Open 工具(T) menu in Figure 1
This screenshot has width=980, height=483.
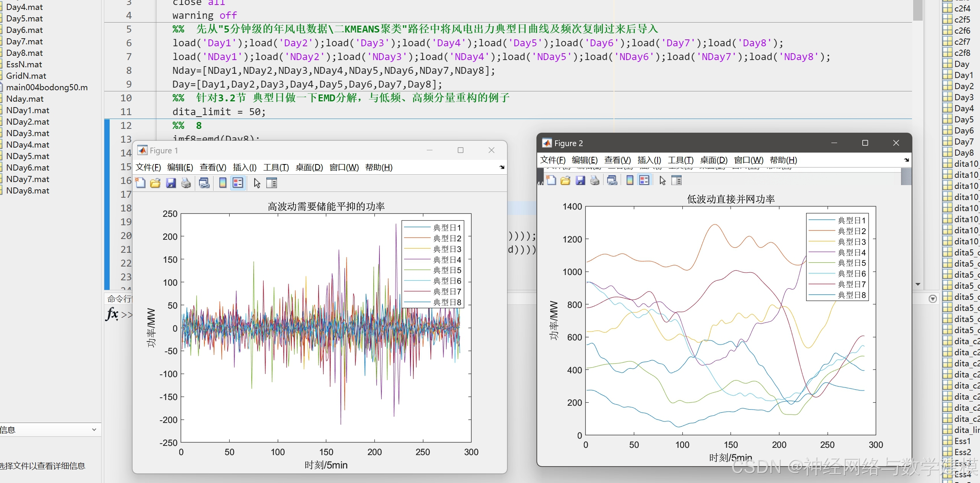[276, 168]
